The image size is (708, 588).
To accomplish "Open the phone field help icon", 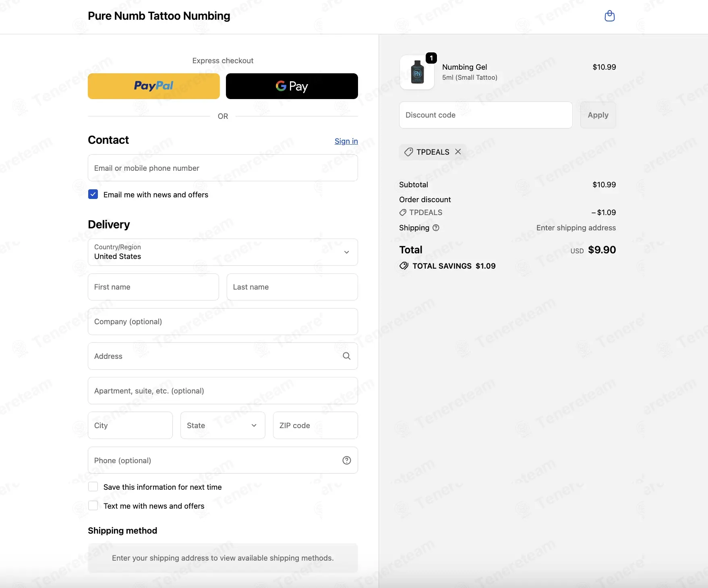I will [x=346, y=460].
